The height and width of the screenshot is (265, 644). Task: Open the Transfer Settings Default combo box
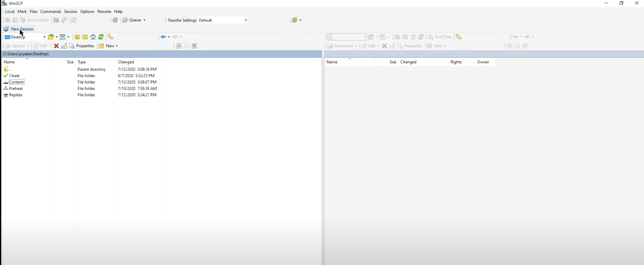[223, 20]
